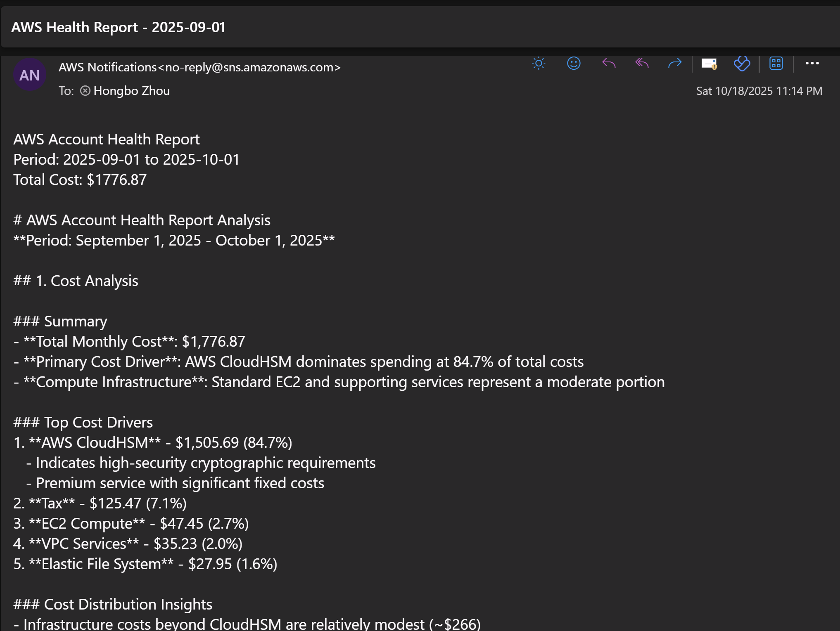Screen dimensions: 840x631
Task: Click the subject AWS Health Report - 2025-09-01
Action: 118,27
